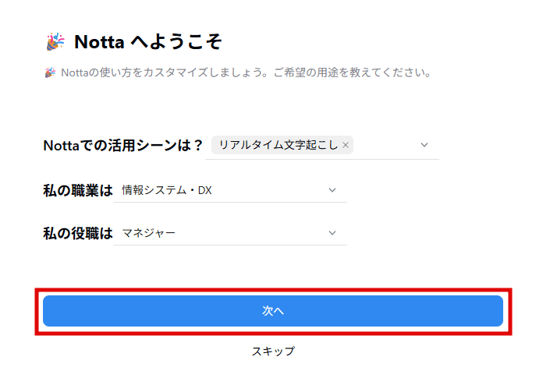
Task: Click the Nottaでの活用シーンは？ label
Action: point(122,145)
